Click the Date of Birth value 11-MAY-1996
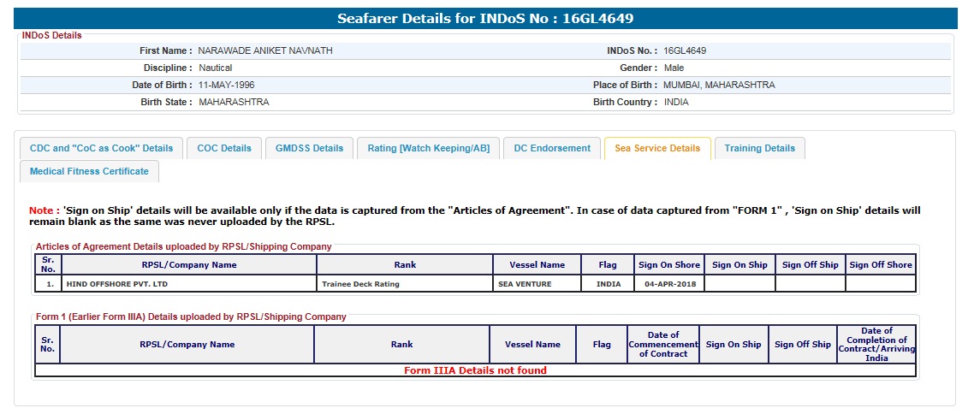This screenshot has height=420, width=980. tap(226, 86)
